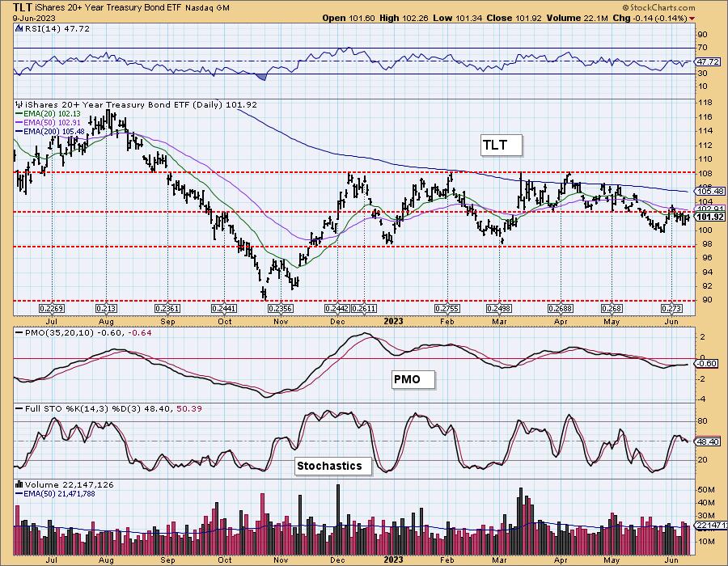Click the purple EMA(50) price legend swatch
Image resolution: width=728 pixels, height=566 pixels.
(19, 123)
